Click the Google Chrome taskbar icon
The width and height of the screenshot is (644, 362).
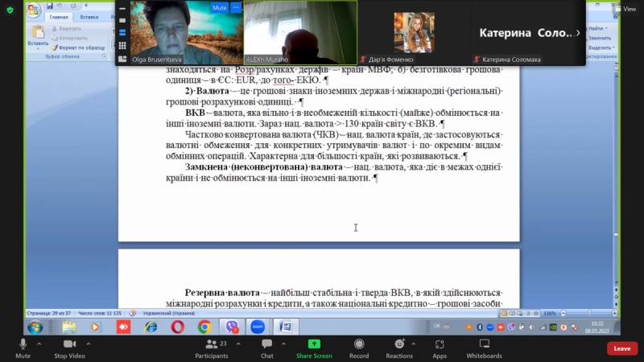click(204, 327)
